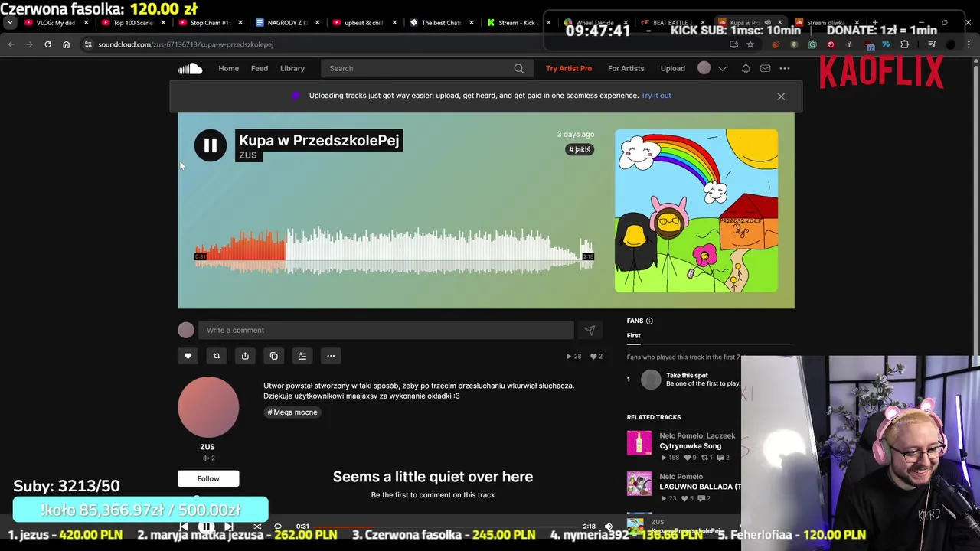Screen dimensions: 980x551
Task: Select the First fans tab
Action: (634, 335)
